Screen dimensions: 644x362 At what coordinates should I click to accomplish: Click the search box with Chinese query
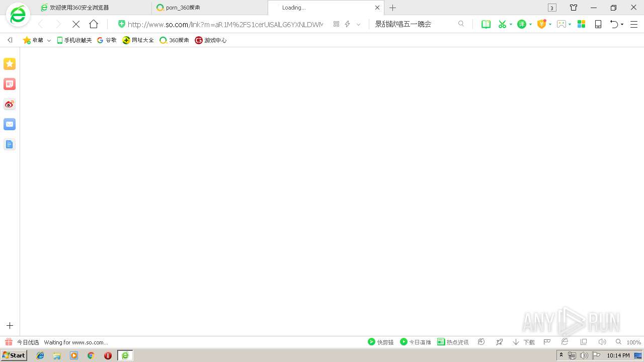tap(414, 24)
